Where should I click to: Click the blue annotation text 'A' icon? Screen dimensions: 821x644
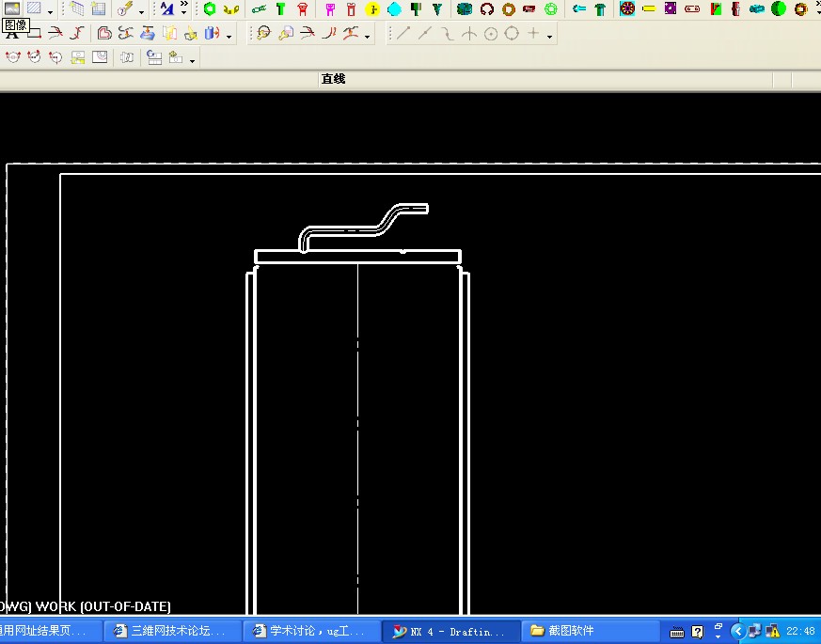(x=167, y=8)
